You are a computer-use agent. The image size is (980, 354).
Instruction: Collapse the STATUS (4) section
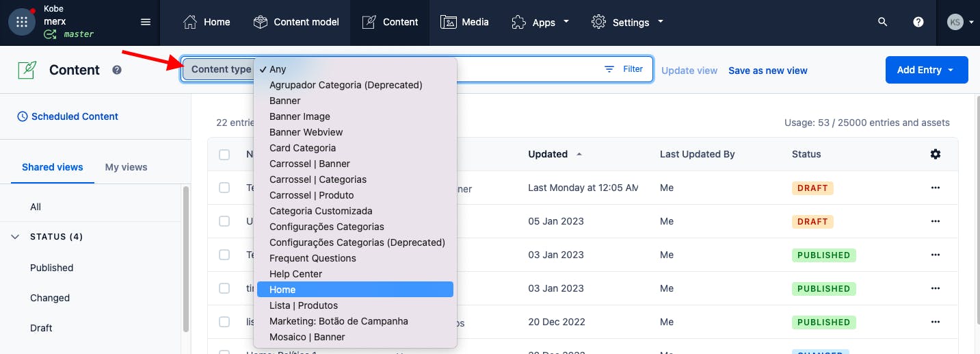[x=16, y=237]
